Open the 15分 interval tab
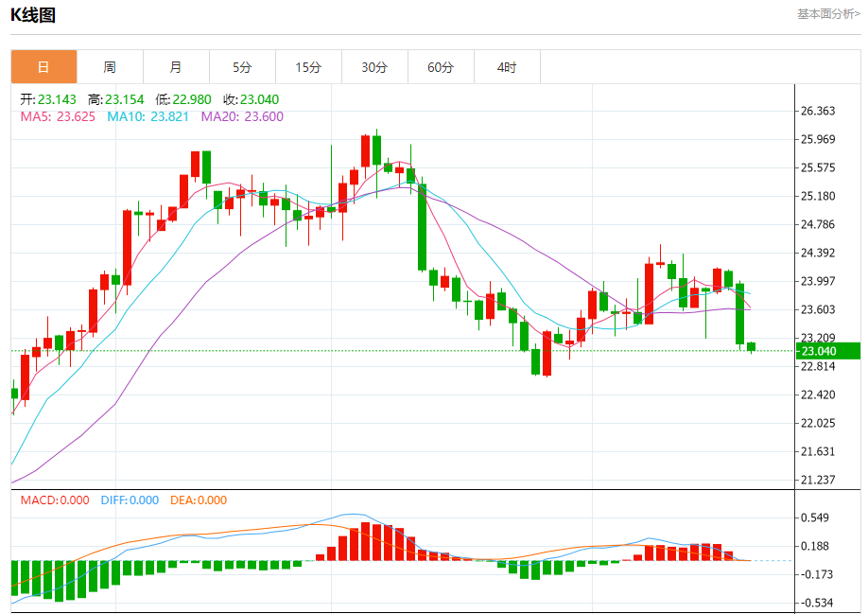868x614 pixels. (x=308, y=67)
